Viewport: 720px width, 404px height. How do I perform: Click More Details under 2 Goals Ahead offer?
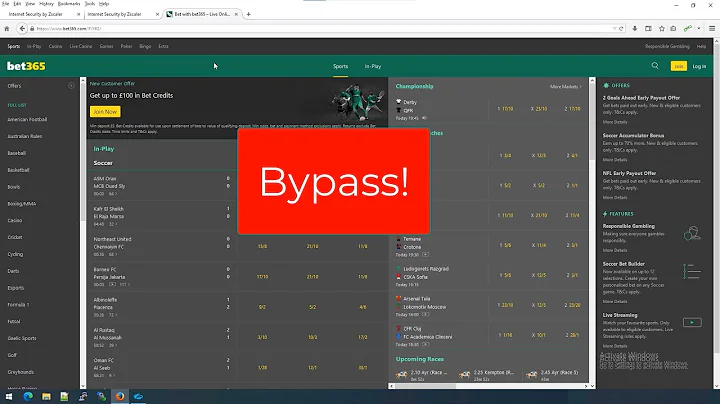pyautogui.click(x=615, y=122)
